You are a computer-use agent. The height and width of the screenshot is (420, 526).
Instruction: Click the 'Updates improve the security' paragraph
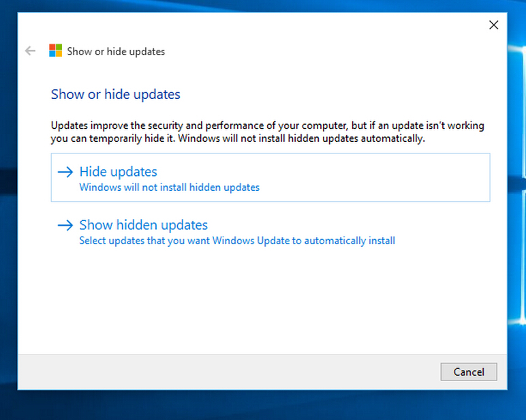[x=267, y=132]
